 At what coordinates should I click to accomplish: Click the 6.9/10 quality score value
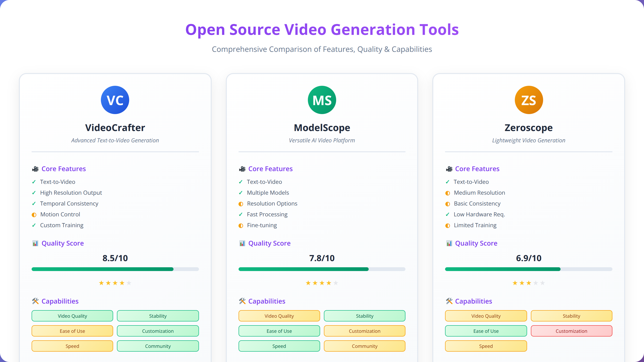tap(528, 258)
